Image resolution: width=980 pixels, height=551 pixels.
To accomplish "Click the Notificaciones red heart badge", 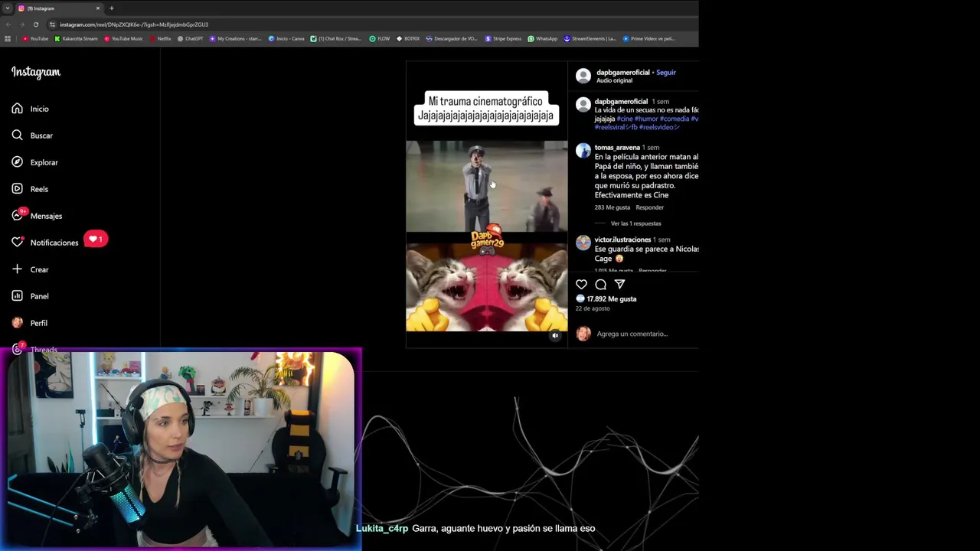I will point(96,240).
